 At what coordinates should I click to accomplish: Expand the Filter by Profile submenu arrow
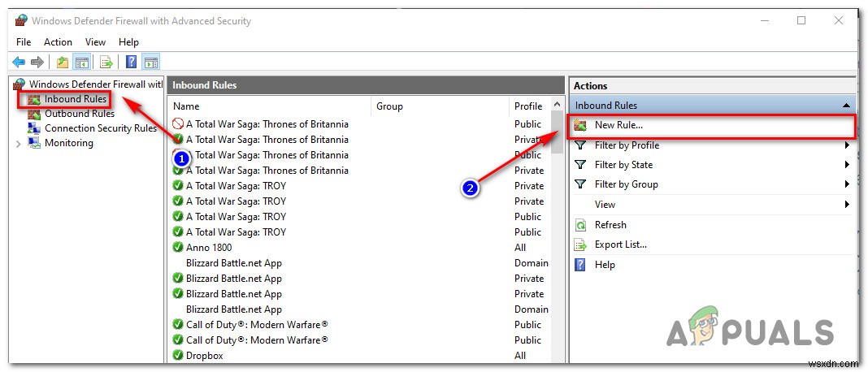pyautogui.click(x=847, y=145)
